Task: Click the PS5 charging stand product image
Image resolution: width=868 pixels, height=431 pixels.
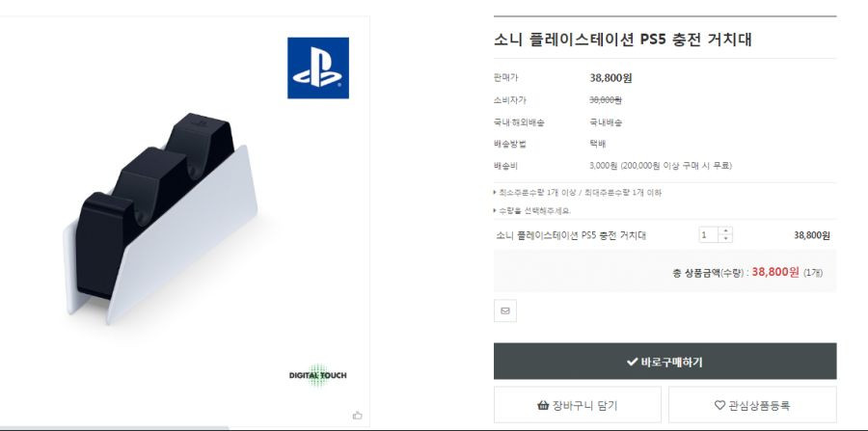Action: pos(160,219)
